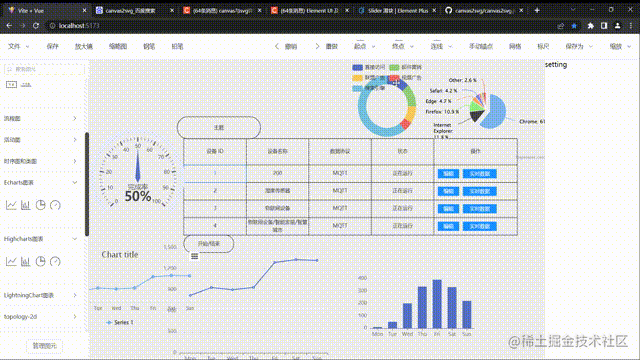The image size is (640, 360).
Task: Add an Echarts bar chart element
Action: click(x=26, y=205)
